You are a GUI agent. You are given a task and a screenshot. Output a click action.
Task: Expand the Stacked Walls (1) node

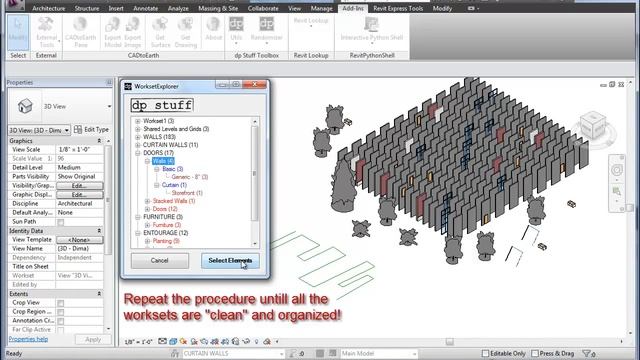pyautogui.click(x=147, y=201)
